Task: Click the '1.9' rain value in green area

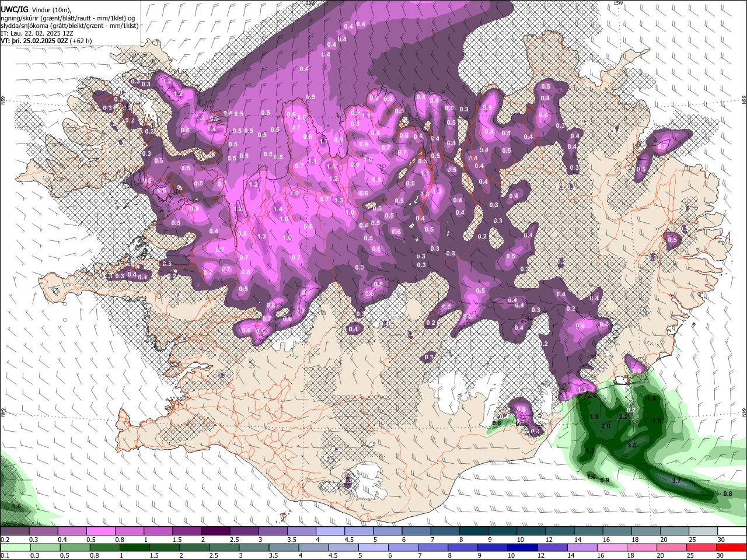Action: [595, 417]
